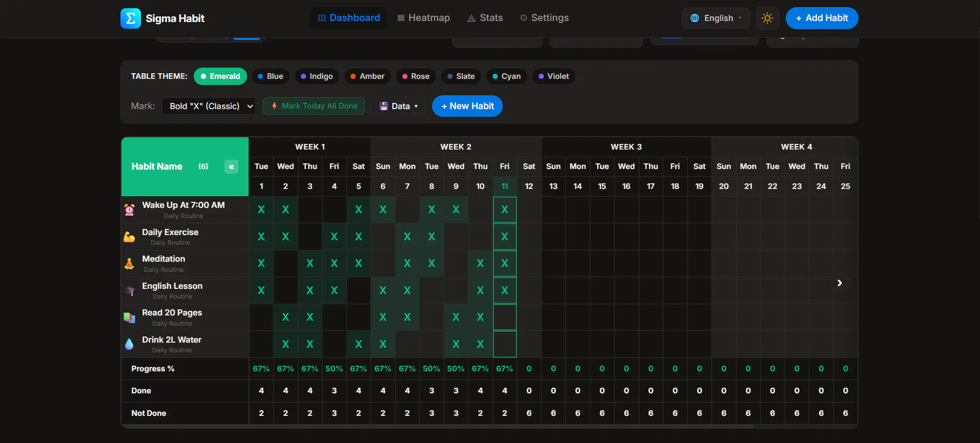Select Rose table theme

pyautogui.click(x=416, y=76)
